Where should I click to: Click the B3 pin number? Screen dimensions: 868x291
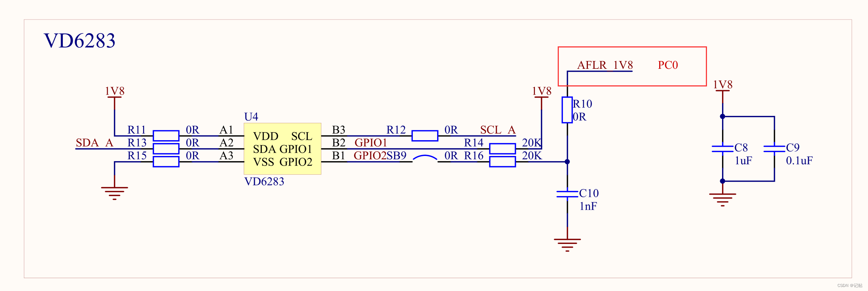coord(338,130)
